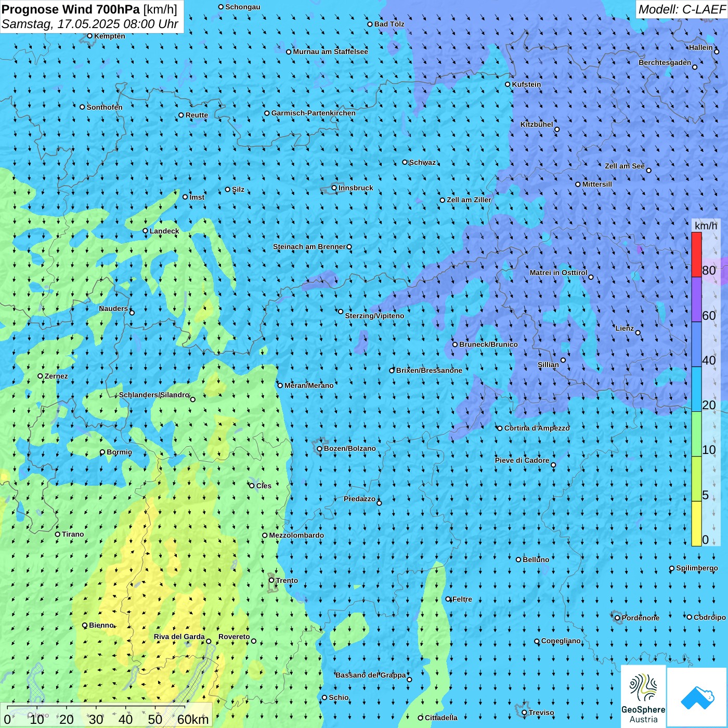
Task: Click the 'Mittersill' label
Action: 597,184
